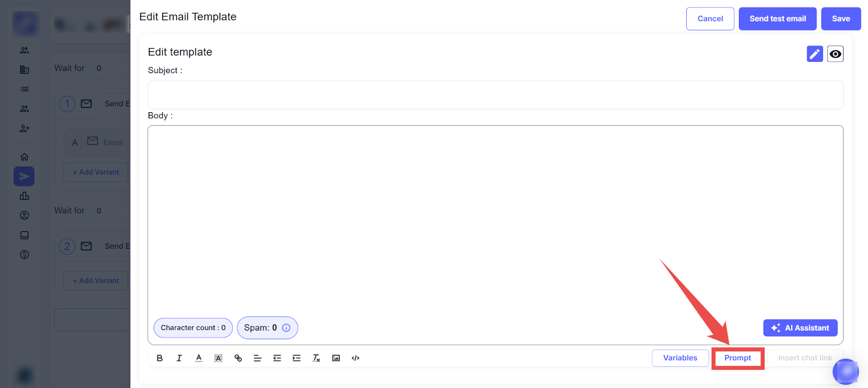Screen dimensions: 868x388
Task: Click the spam score info icon
Action: (x=286, y=328)
